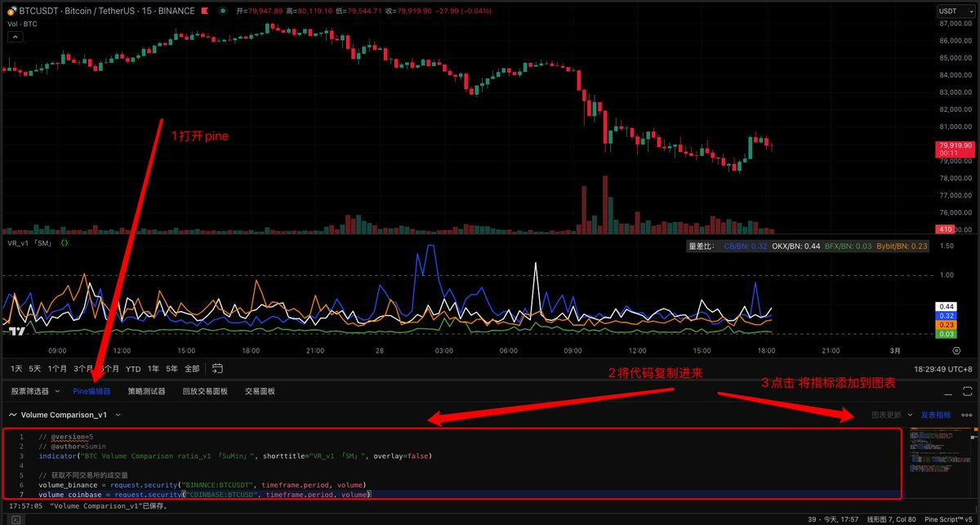980x525 pixels.
Task: Click the green 0.03 value tag on the axis
Action: coord(947,334)
